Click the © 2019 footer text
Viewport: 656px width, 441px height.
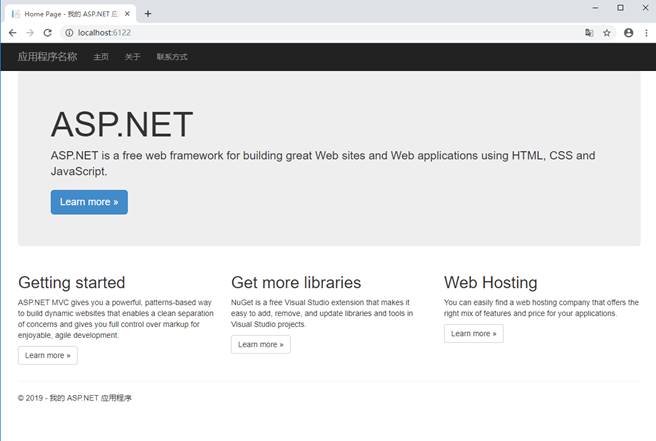(x=74, y=398)
